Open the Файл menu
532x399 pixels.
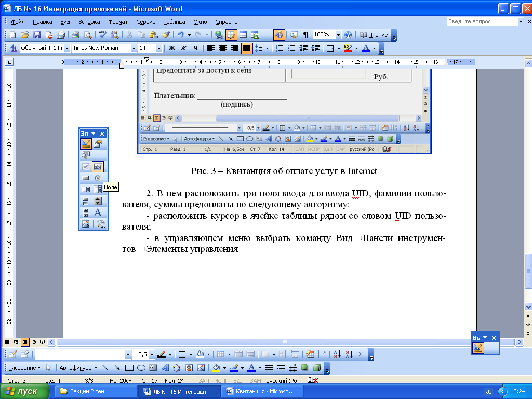[18, 22]
